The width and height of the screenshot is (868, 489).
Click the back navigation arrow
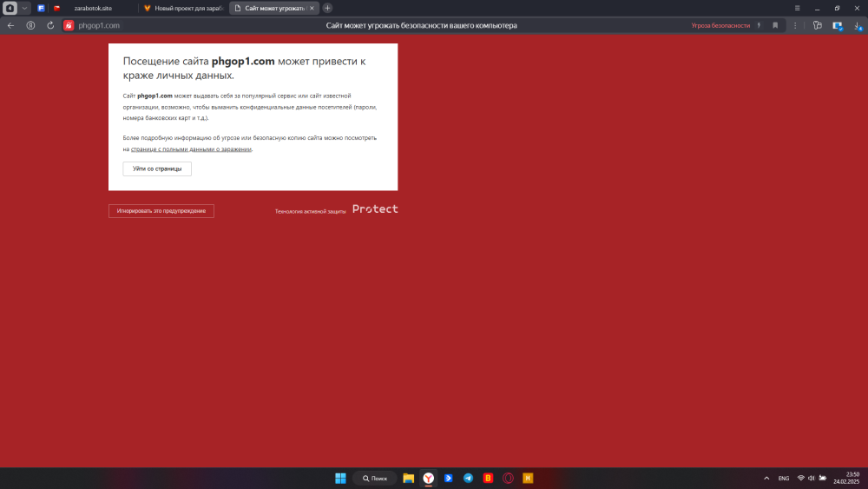point(10,25)
